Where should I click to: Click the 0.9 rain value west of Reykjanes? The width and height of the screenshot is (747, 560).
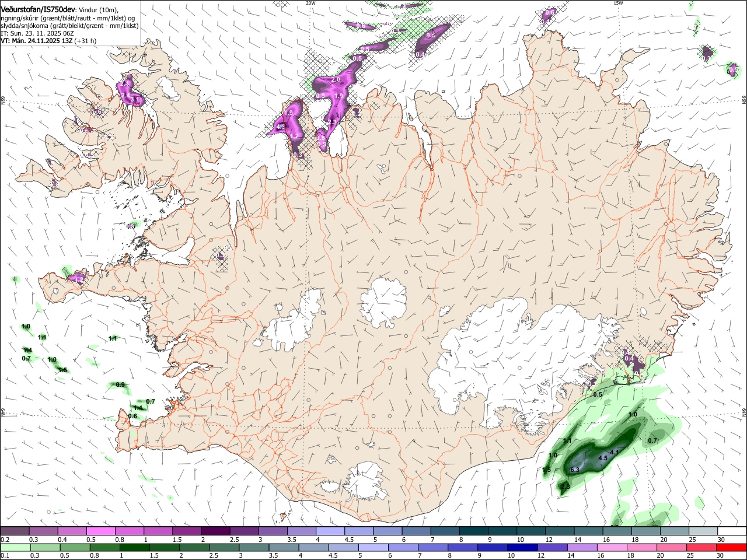(x=120, y=384)
